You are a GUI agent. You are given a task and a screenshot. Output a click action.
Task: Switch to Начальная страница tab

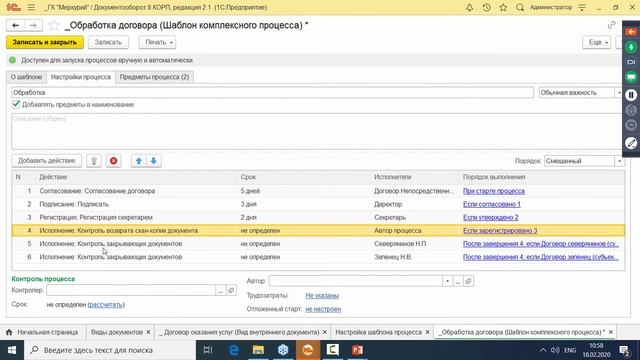pos(43,332)
